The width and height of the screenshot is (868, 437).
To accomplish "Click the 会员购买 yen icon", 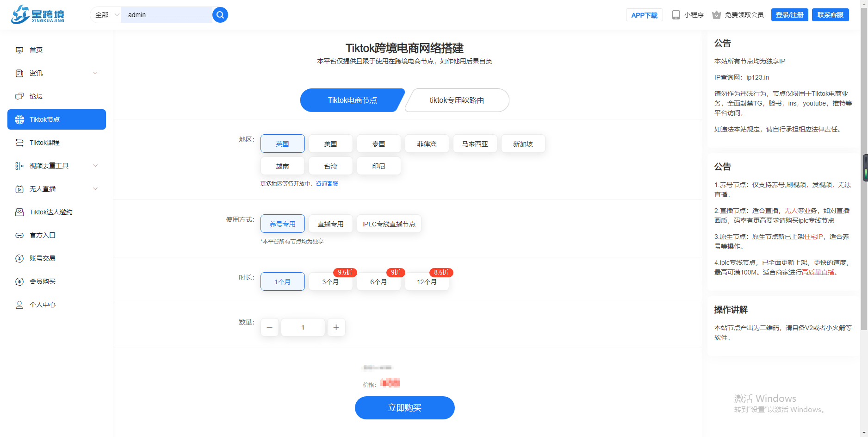I will click(x=19, y=281).
